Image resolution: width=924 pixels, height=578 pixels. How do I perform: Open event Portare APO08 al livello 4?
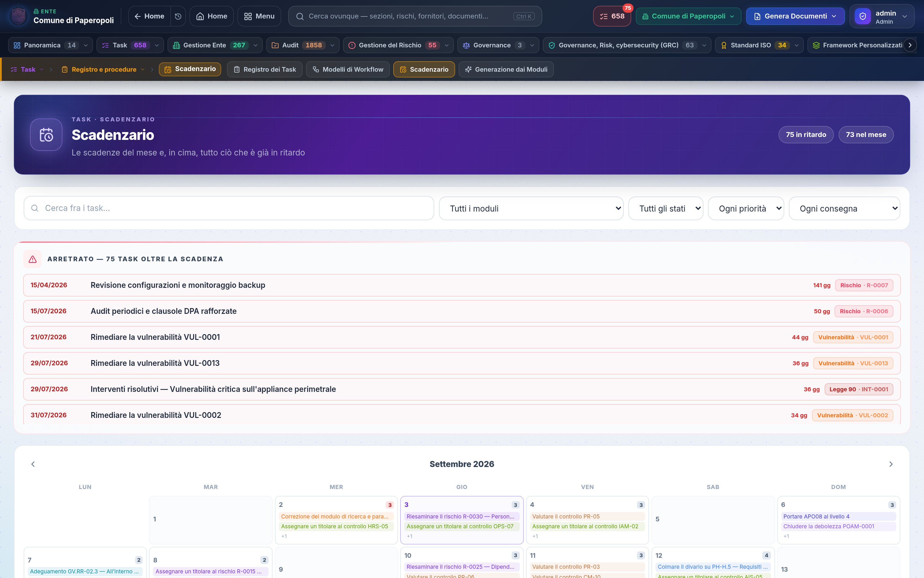(x=839, y=516)
